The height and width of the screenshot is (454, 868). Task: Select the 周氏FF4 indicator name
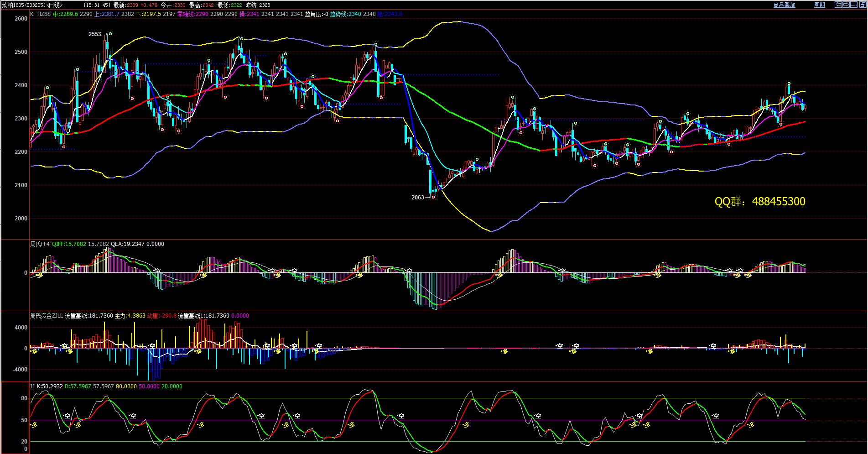point(40,244)
